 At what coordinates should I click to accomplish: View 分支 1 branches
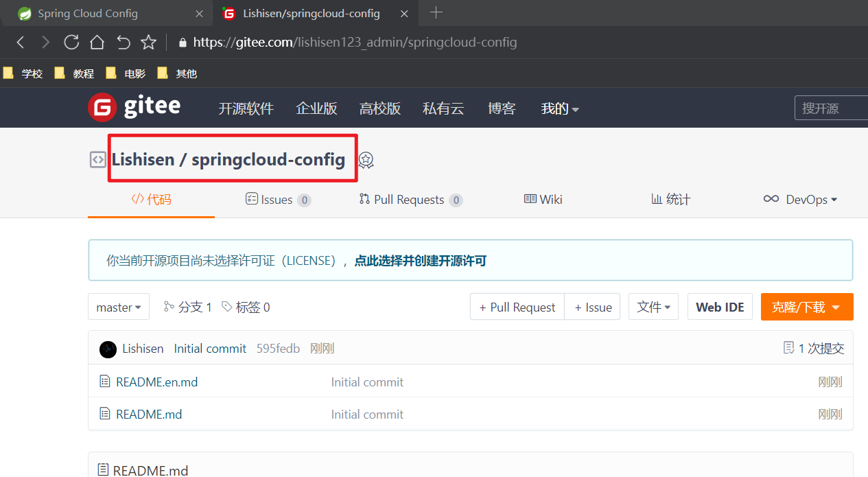coord(187,307)
